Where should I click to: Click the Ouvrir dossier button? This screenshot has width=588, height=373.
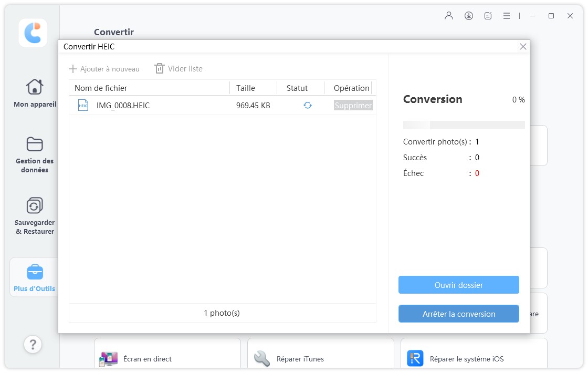pos(459,285)
